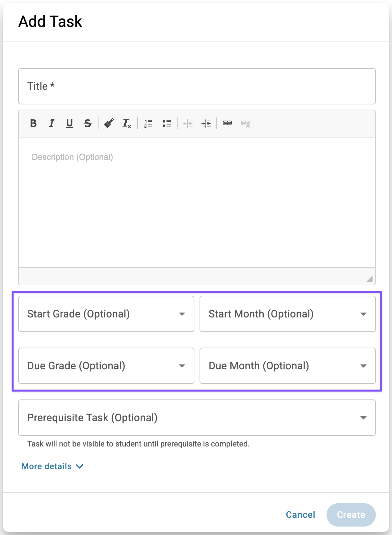The image size is (392, 535).
Task: Open the Prerequisite Task dropdown
Action: click(x=197, y=418)
